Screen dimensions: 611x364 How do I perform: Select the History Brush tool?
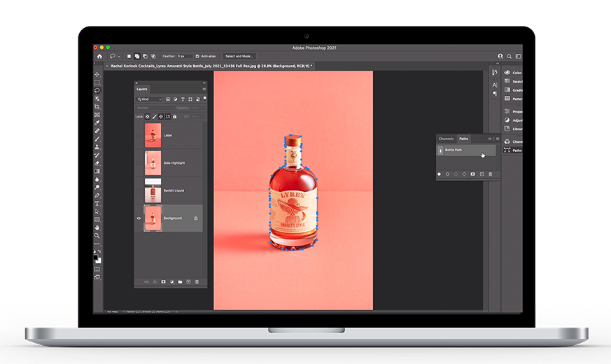tap(97, 155)
